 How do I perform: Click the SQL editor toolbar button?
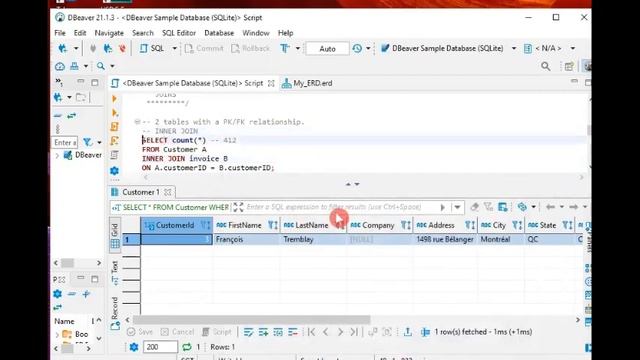(x=152, y=49)
